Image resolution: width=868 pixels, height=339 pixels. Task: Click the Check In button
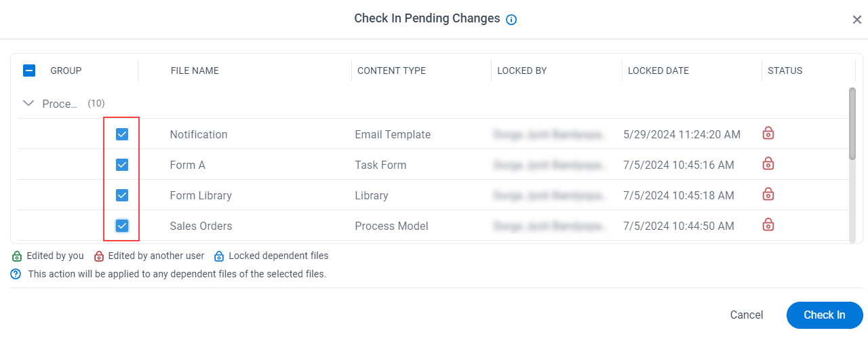pos(825,315)
